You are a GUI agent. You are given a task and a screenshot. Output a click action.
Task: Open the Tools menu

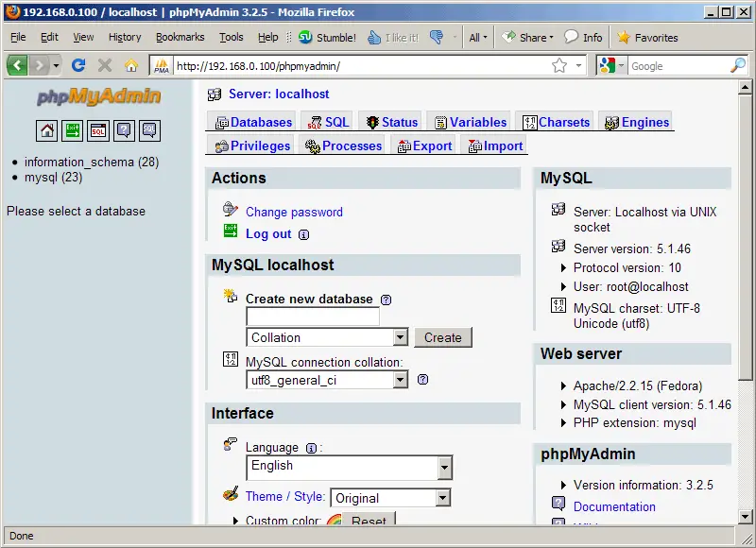[231, 37]
